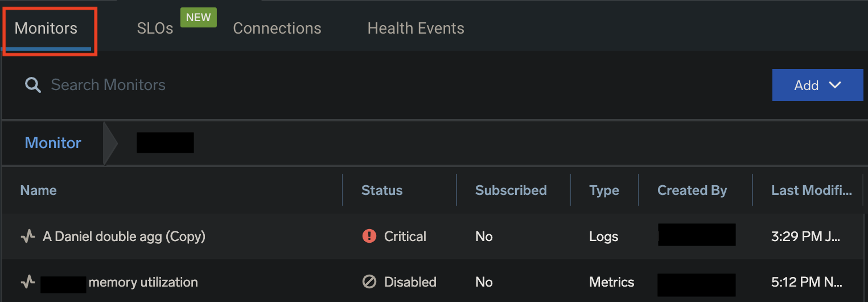Image resolution: width=868 pixels, height=302 pixels.
Task: Click monitor icon beside memory utilization row
Action: point(28,281)
